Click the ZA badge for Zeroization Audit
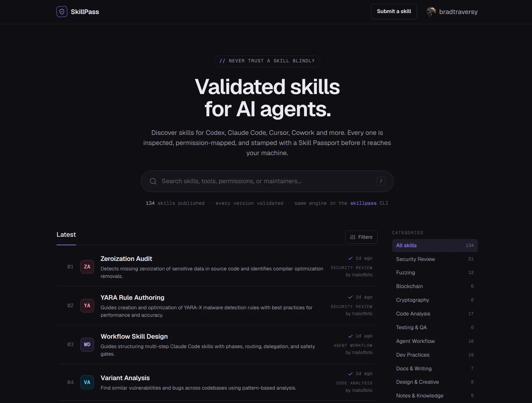The width and height of the screenshot is (532, 403). pos(87,267)
